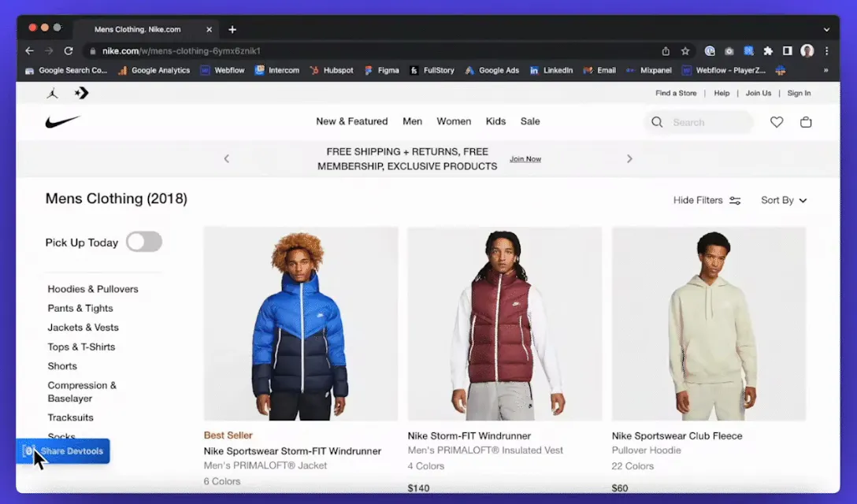Close the Mens Clothing Nike.com tab
This screenshot has height=504, width=857.
[x=209, y=29]
